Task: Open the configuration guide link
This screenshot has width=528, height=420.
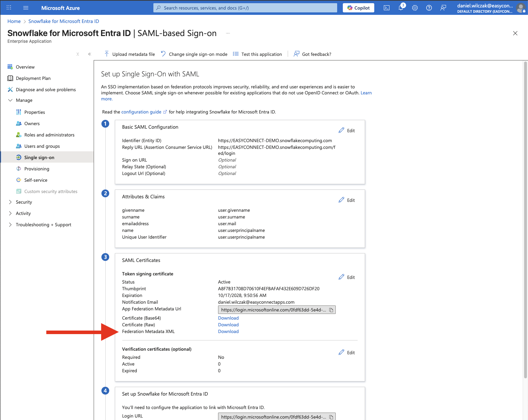Action: point(141,112)
